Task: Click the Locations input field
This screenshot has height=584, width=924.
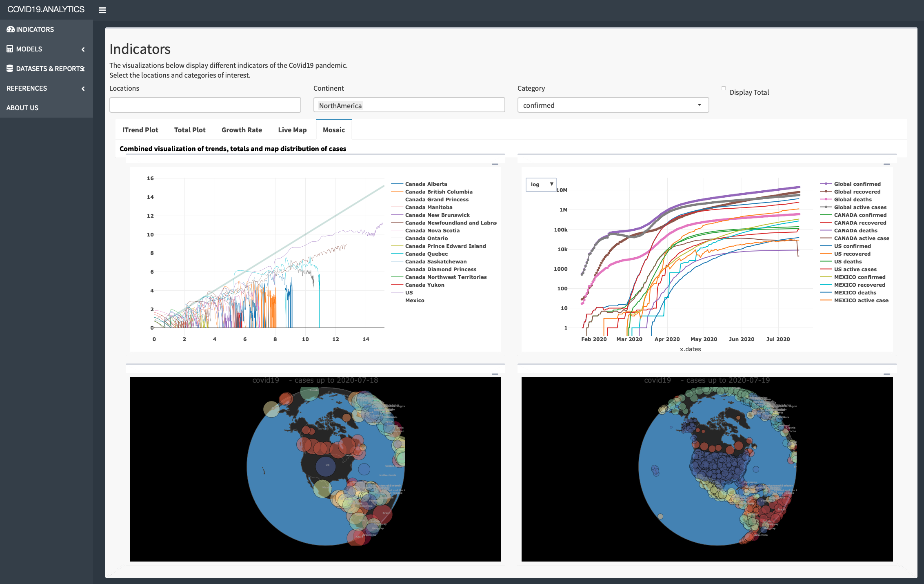Action: pos(205,105)
